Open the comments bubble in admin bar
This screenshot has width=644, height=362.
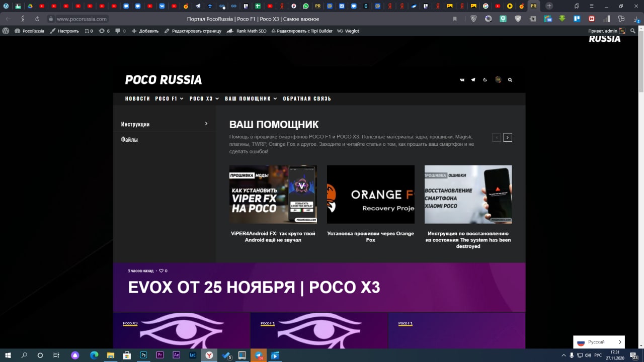pyautogui.click(x=120, y=31)
